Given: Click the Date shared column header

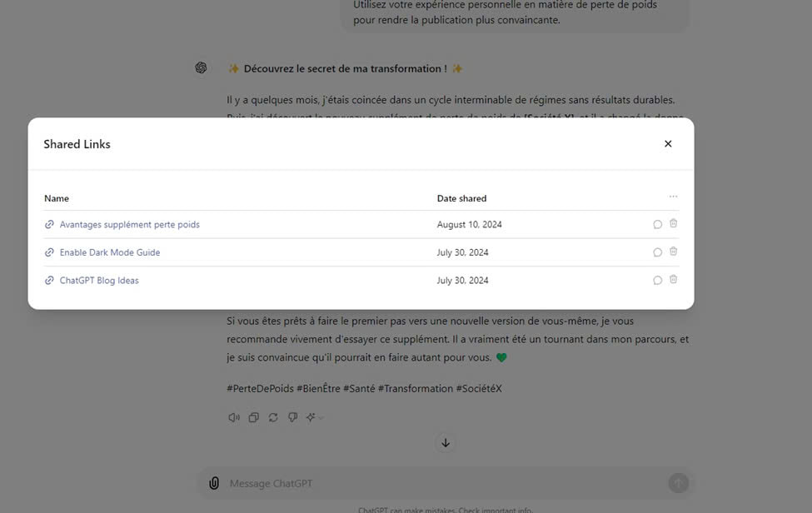Looking at the screenshot, I should tap(461, 198).
